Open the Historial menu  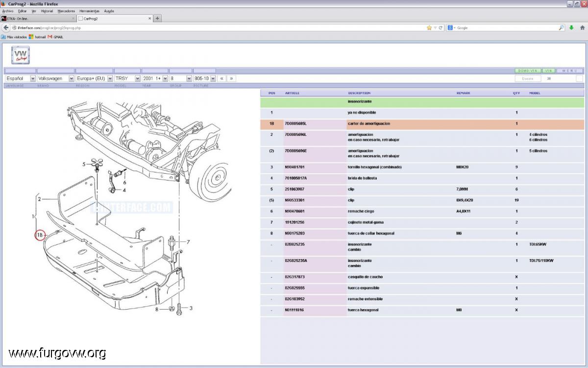point(47,11)
